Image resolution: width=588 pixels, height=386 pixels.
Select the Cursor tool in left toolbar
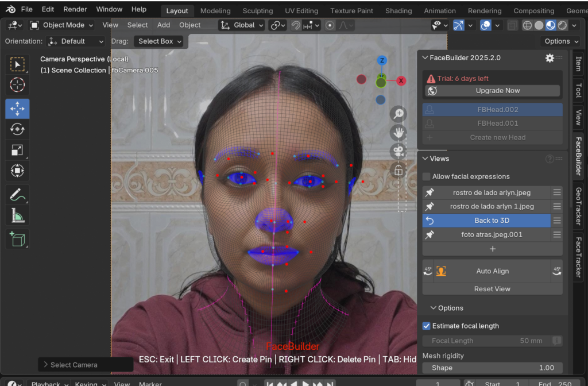point(17,85)
